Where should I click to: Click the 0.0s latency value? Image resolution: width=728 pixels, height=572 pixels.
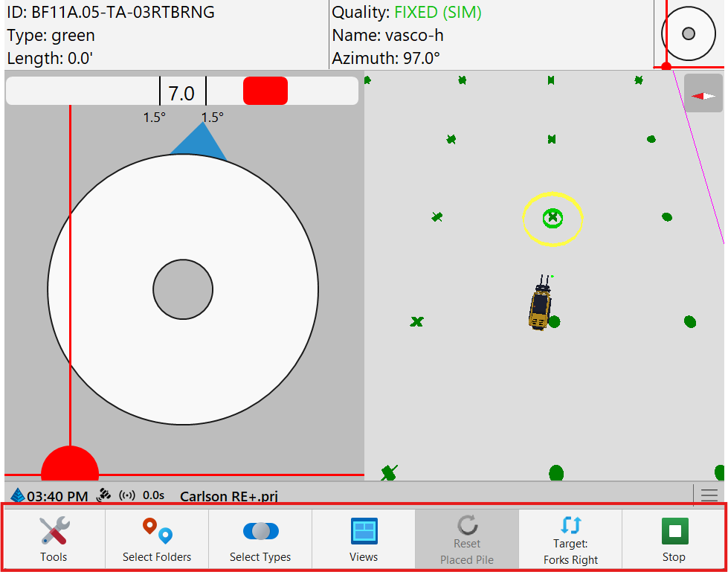point(153,495)
